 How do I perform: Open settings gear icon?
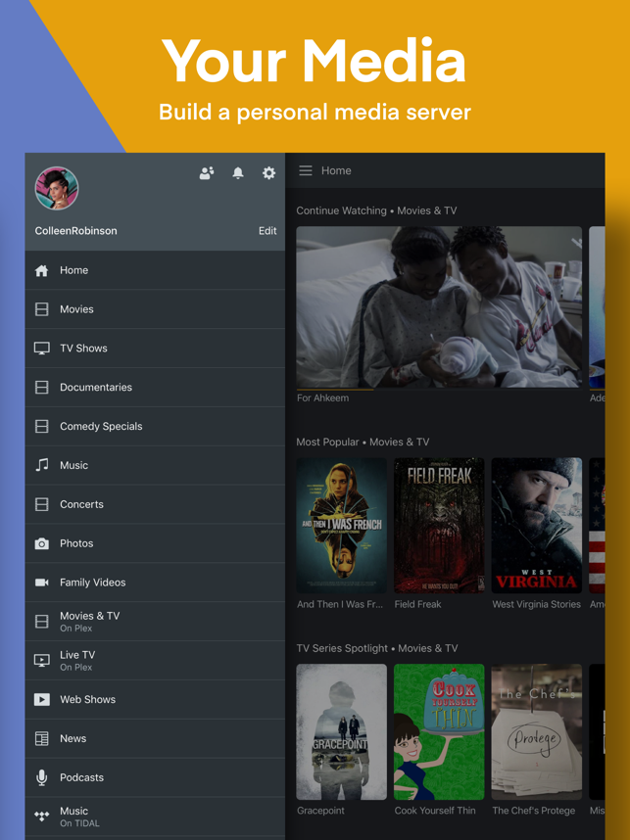(x=268, y=172)
